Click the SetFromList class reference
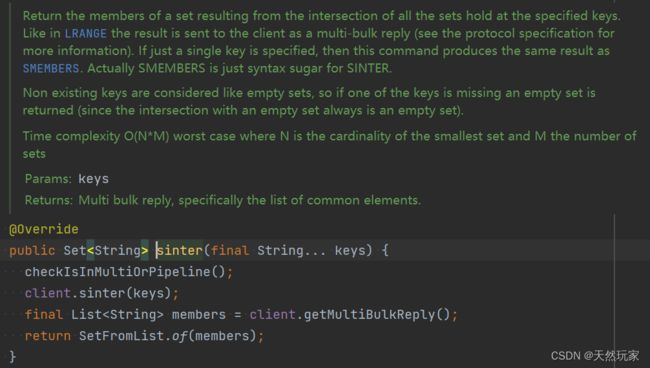This screenshot has height=368, width=650. click(121, 336)
